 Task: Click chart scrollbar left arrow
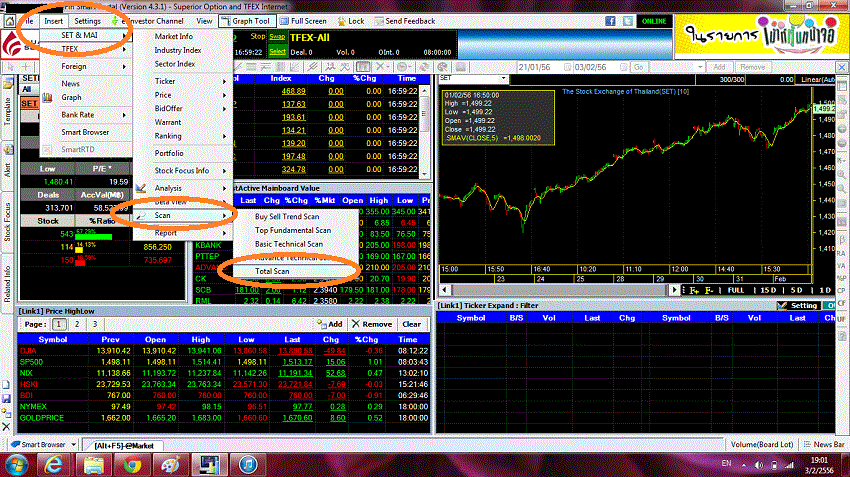tap(445, 290)
